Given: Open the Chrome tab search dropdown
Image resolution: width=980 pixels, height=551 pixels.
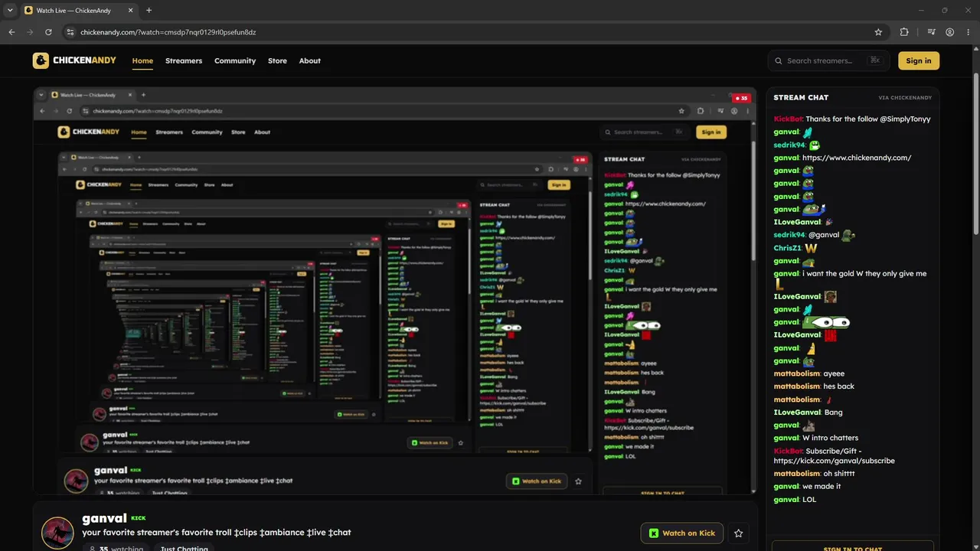Looking at the screenshot, I should click(10, 11).
